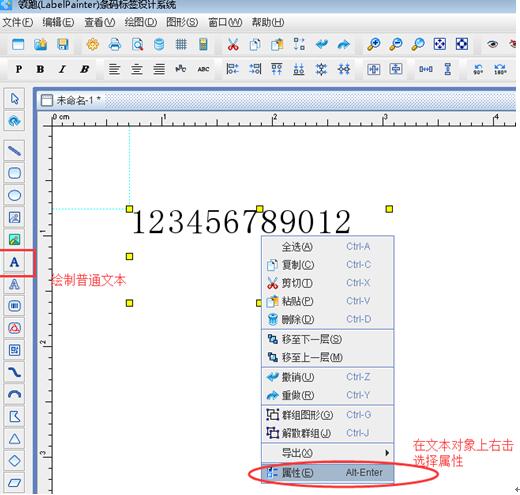Select the line drawing tool
This screenshot has width=520, height=495.
tap(14, 151)
